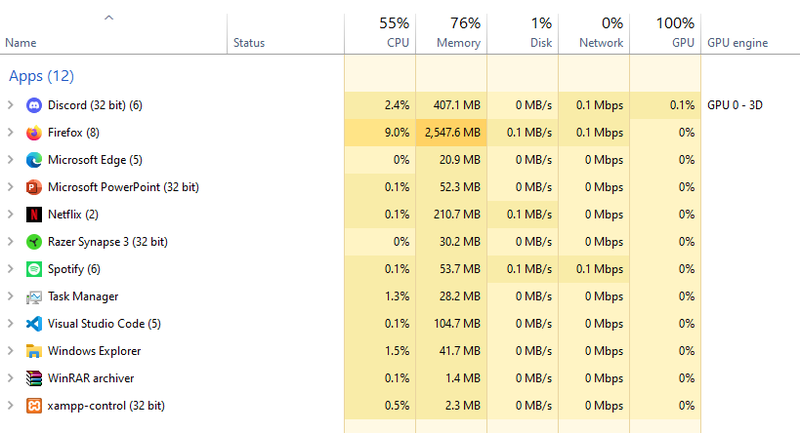This screenshot has width=800, height=433.
Task: Click the Spotify icon
Action: click(34, 269)
